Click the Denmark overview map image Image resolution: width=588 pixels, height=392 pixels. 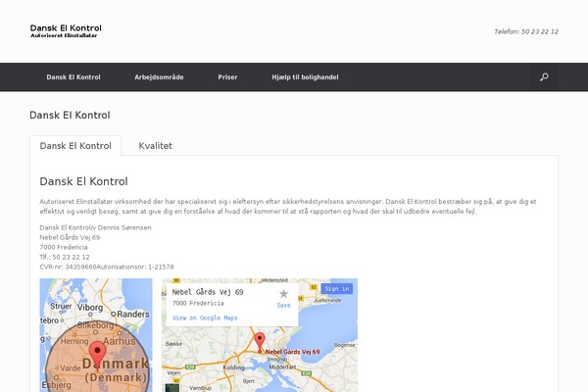coord(96,335)
